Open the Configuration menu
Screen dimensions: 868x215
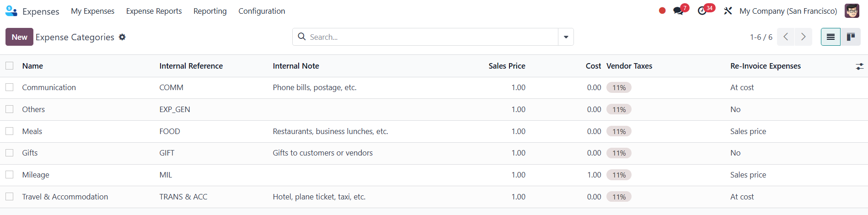pyautogui.click(x=262, y=11)
